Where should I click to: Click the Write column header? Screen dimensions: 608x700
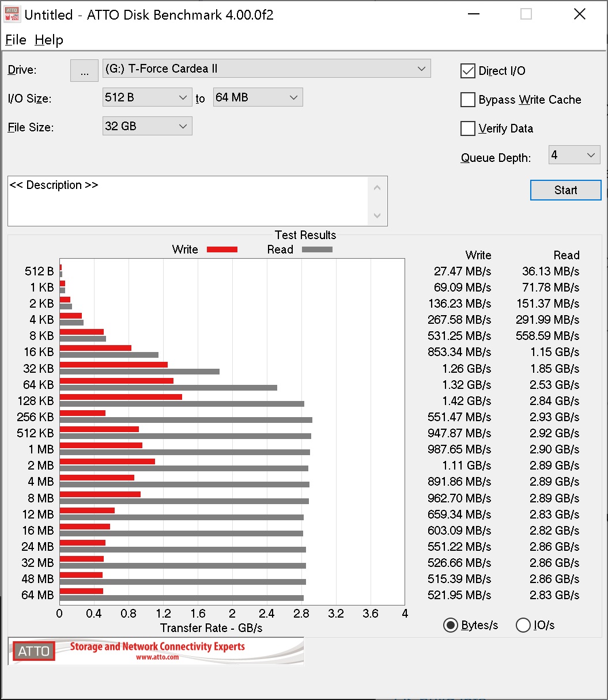(478, 255)
